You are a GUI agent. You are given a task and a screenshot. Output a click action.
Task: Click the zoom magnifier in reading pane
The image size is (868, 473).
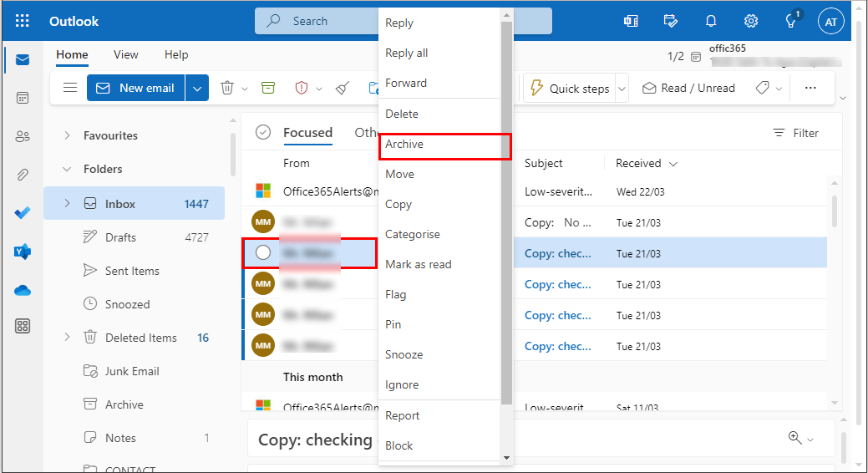tap(795, 437)
